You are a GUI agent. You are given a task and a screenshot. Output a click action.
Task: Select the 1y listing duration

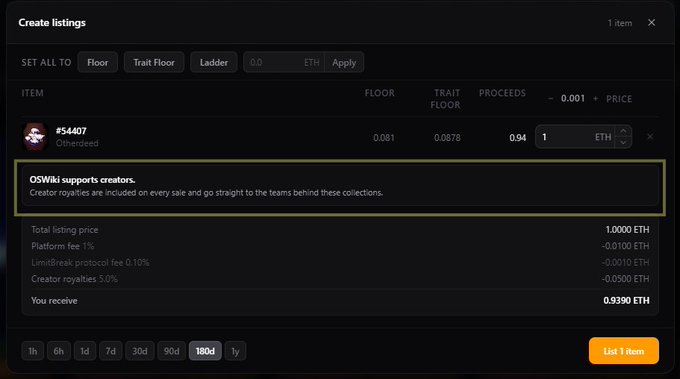coord(235,351)
